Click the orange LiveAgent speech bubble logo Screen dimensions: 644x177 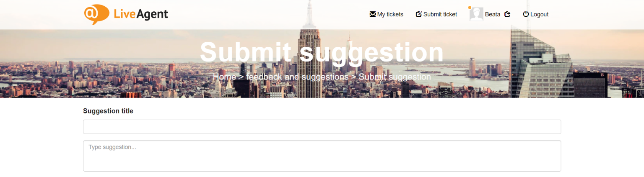(x=97, y=15)
